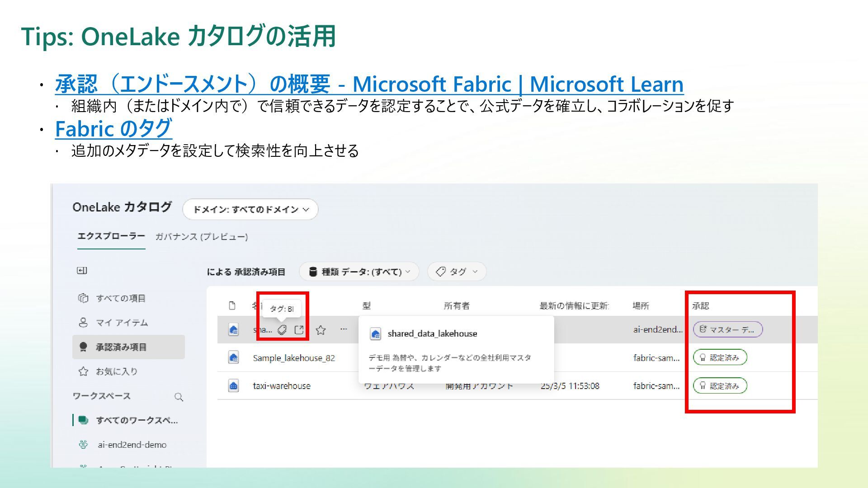Viewport: 868px width, 488px height.
Task: Open more options ellipsis on first row
Action: pyautogui.click(x=344, y=329)
